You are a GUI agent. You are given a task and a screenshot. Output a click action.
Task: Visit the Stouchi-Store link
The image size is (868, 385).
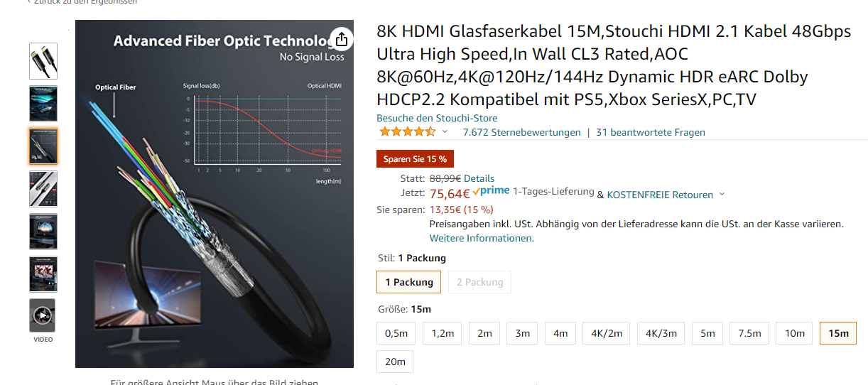click(437, 118)
